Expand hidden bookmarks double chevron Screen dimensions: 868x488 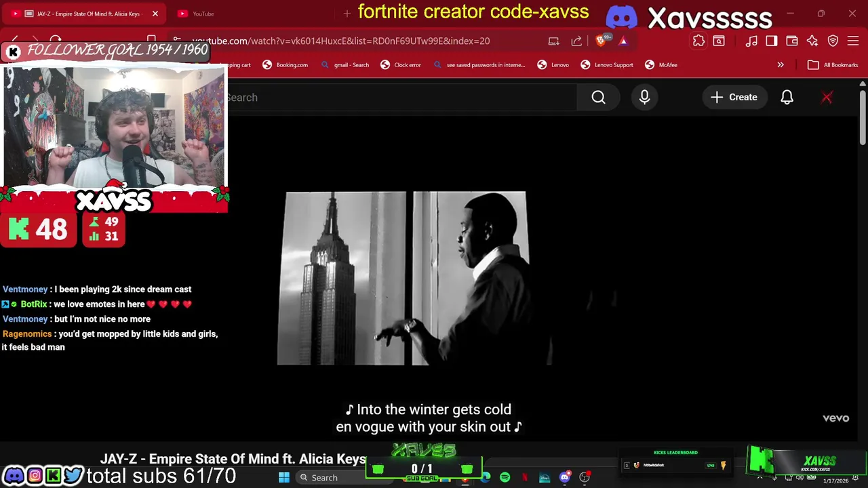(x=781, y=65)
